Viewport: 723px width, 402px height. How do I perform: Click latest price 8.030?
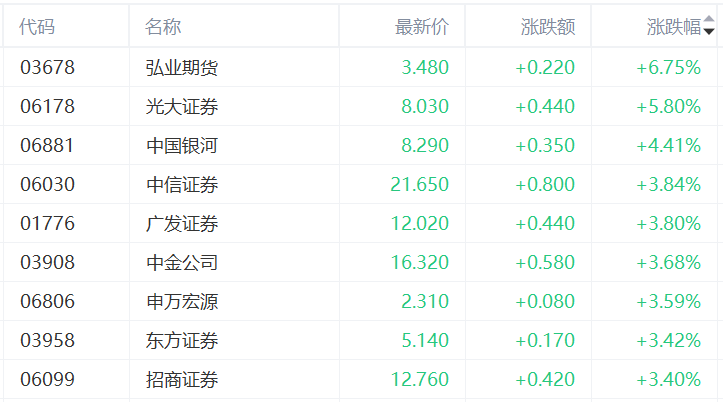425,106
